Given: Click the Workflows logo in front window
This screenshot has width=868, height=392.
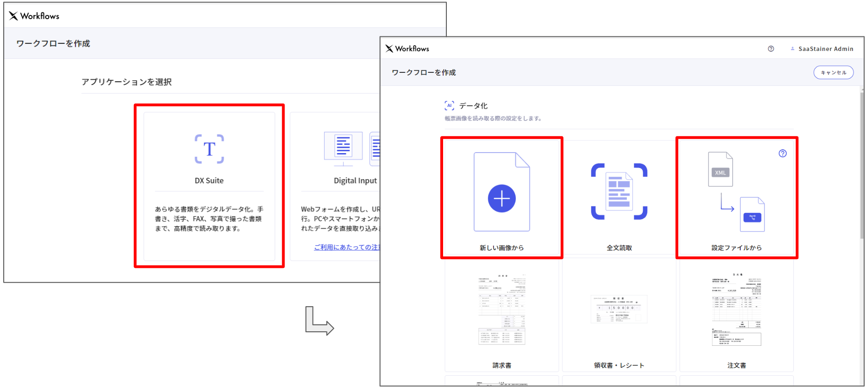Looking at the screenshot, I should coord(407,49).
